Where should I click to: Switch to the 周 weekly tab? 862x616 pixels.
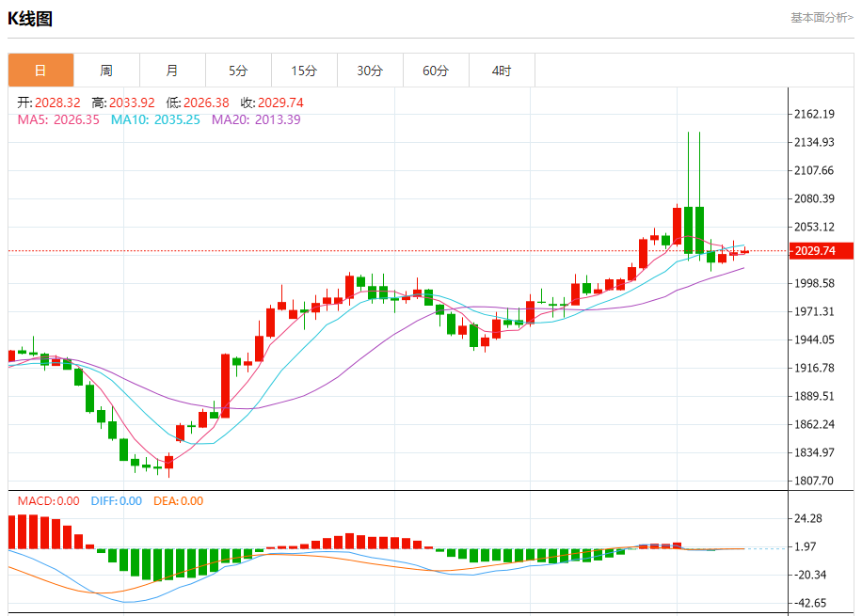tap(106, 71)
